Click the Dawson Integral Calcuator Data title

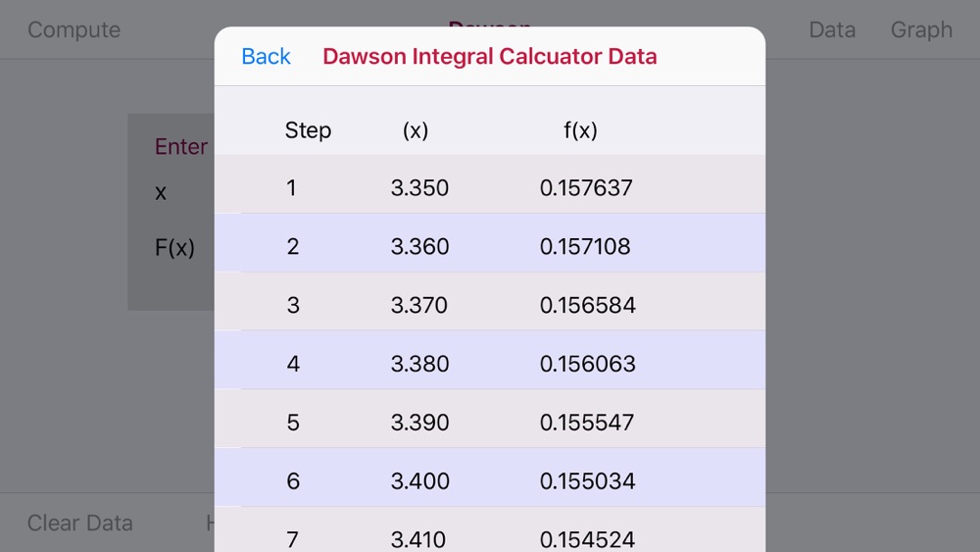tap(489, 56)
